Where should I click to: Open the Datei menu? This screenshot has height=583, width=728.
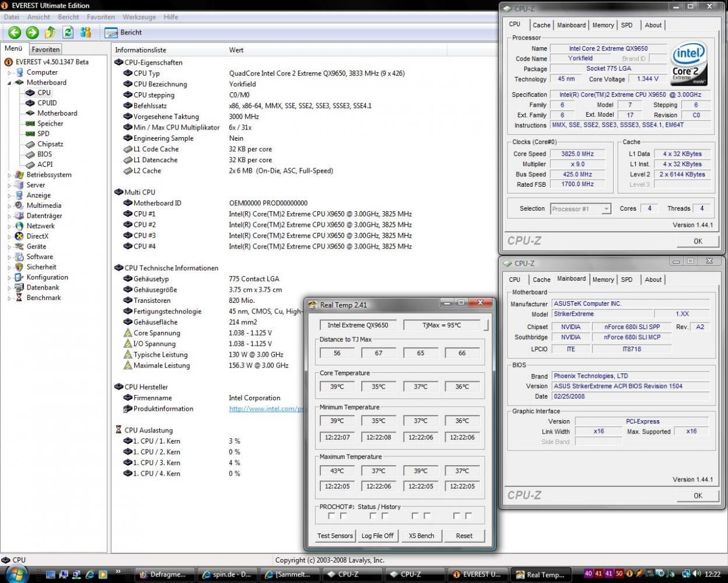[x=12, y=17]
